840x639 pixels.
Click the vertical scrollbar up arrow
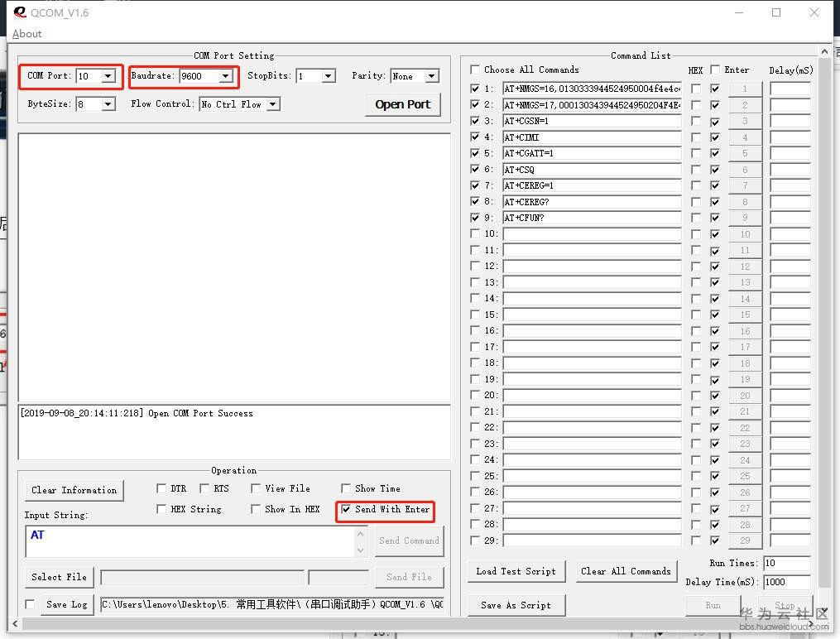click(824, 52)
